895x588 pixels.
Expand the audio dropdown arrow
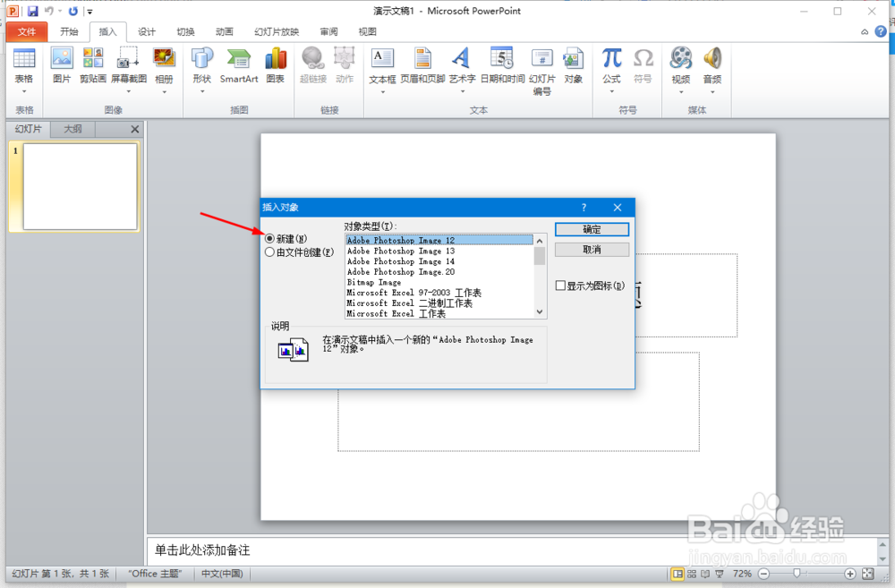tap(712, 92)
